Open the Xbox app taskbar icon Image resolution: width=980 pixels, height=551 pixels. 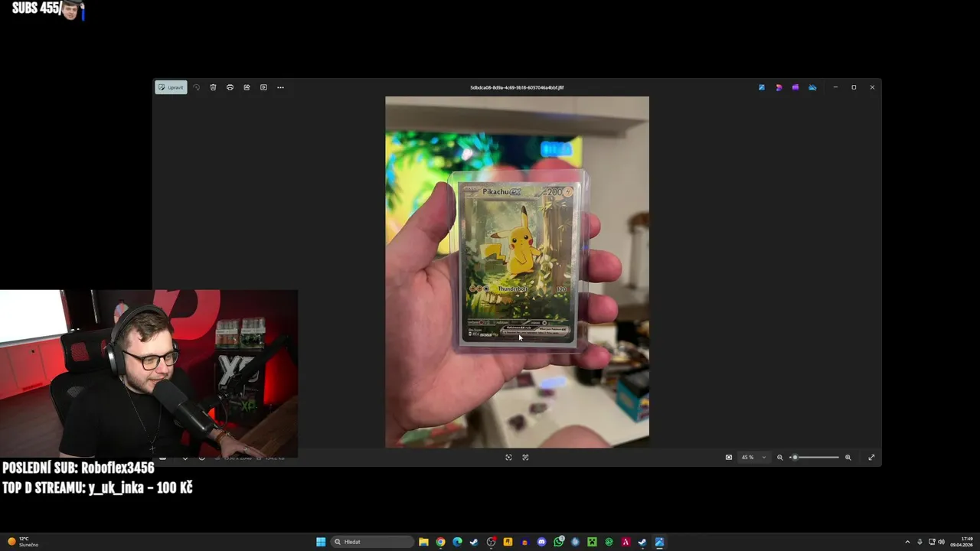click(609, 542)
